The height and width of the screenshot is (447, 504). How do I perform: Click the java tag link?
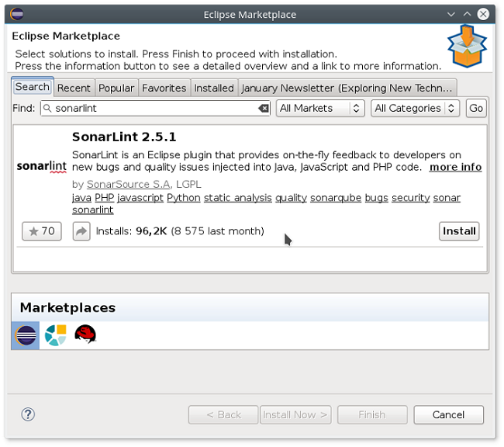coord(81,198)
